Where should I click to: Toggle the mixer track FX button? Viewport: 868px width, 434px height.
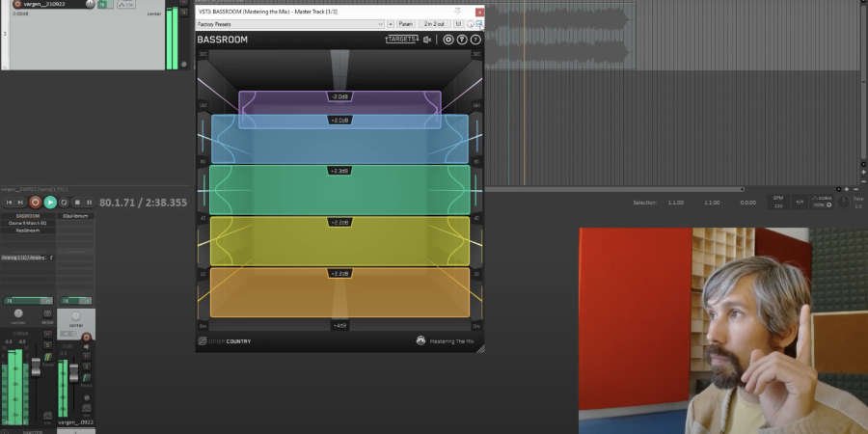(87, 376)
